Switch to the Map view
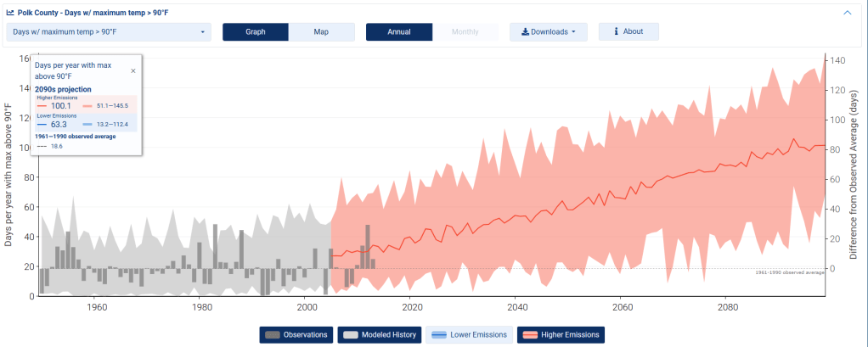The width and height of the screenshot is (868, 347). click(321, 32)
